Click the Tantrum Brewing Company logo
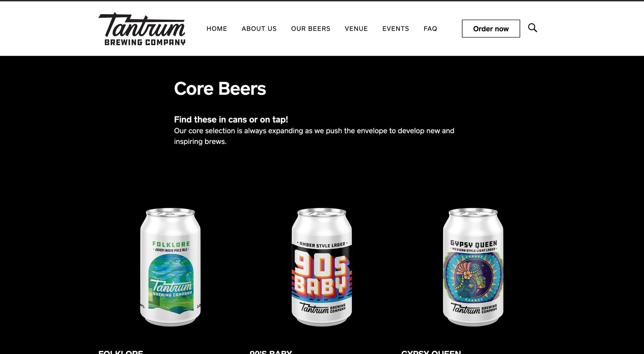644x354 pixels. (x=142, y=29)
